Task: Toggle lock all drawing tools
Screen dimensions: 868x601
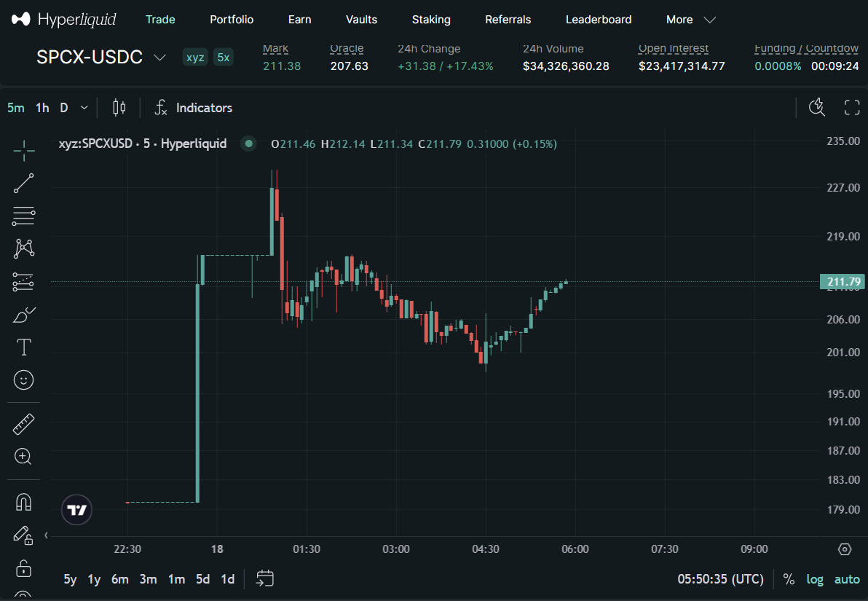Action: [24, 568]
